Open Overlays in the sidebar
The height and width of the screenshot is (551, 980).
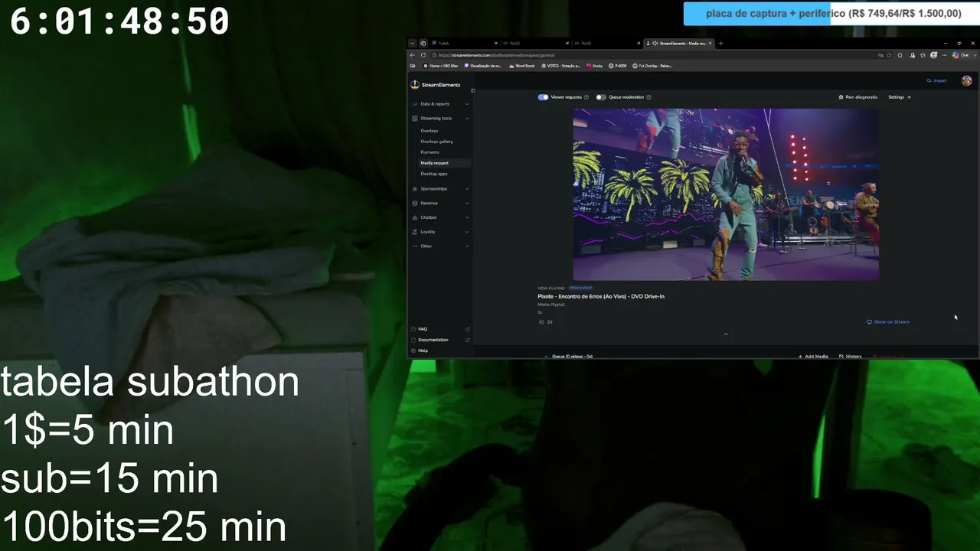click(430, 131)
